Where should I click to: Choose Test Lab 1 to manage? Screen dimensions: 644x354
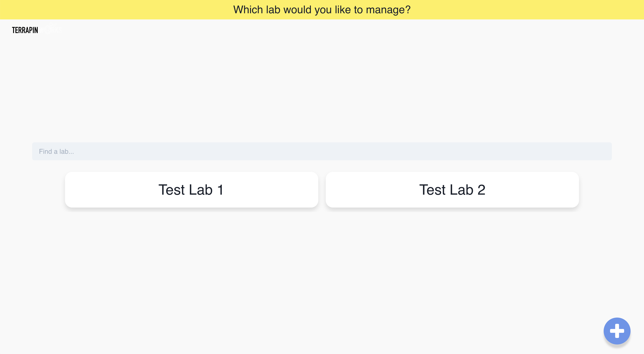coord(191,190)
